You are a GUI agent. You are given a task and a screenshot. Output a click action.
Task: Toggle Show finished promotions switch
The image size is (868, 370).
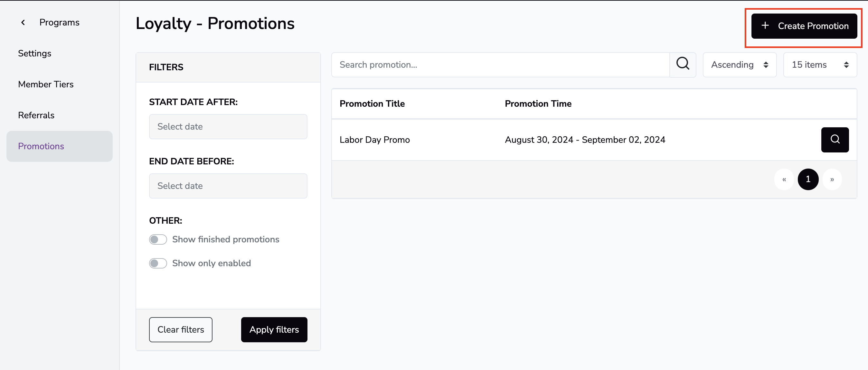[x=158, y=239]
